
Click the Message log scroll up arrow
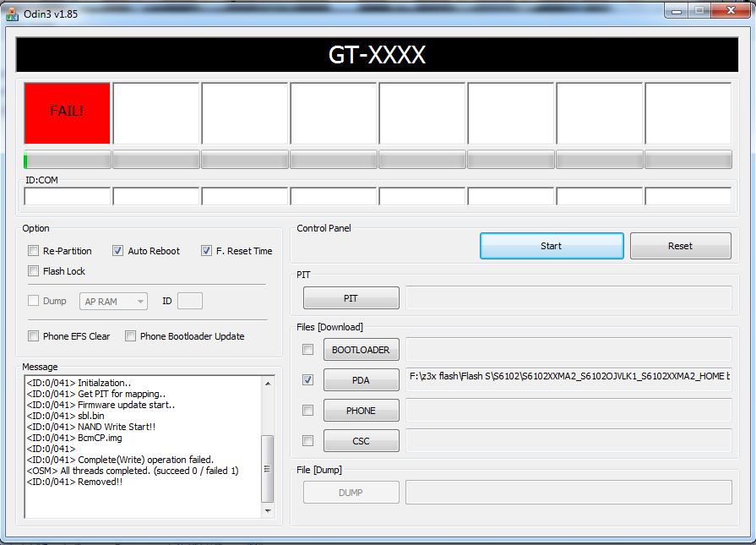[x=268, y=384]
